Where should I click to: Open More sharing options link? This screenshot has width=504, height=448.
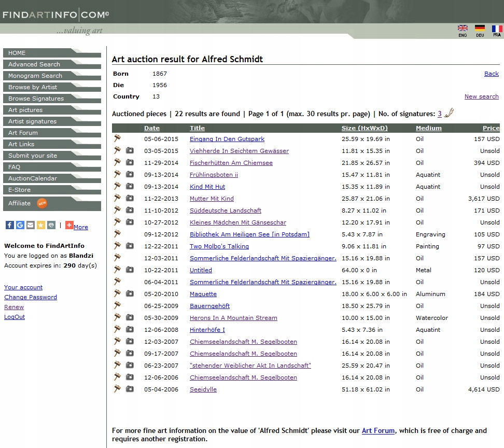(x=81, y=227)
